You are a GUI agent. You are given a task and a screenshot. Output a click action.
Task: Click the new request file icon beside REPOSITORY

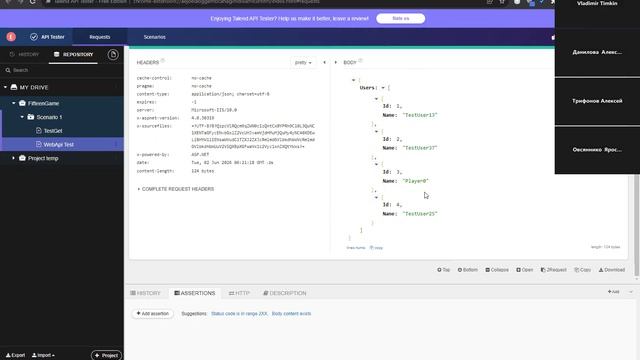coord(113,54)
